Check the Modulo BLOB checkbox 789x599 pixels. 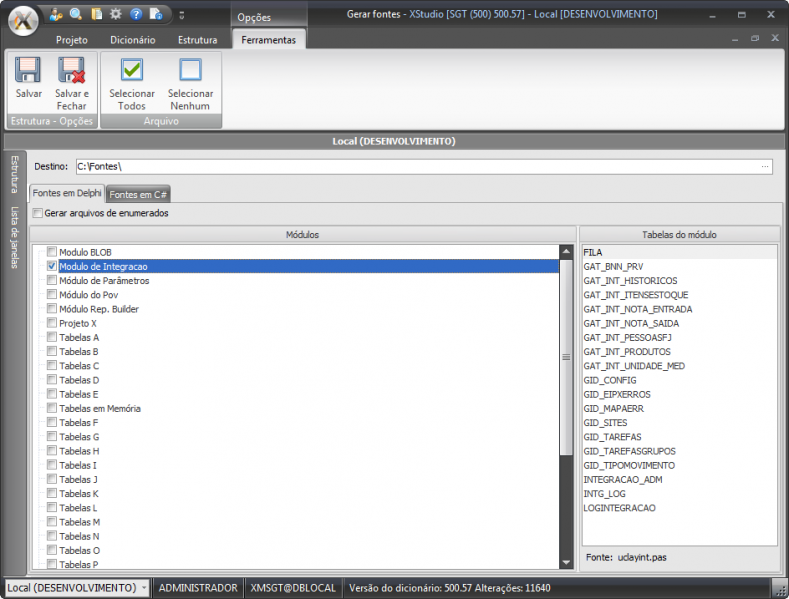pyautogui.click(x=52, y=253)
